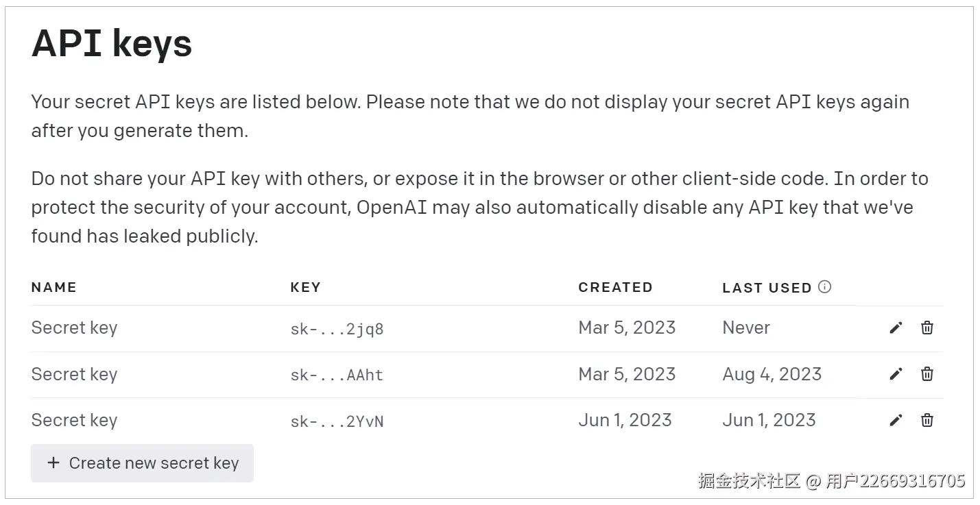980x505 pixels.
Task: Click the LAST USED column header
Action: coord(767,288)
